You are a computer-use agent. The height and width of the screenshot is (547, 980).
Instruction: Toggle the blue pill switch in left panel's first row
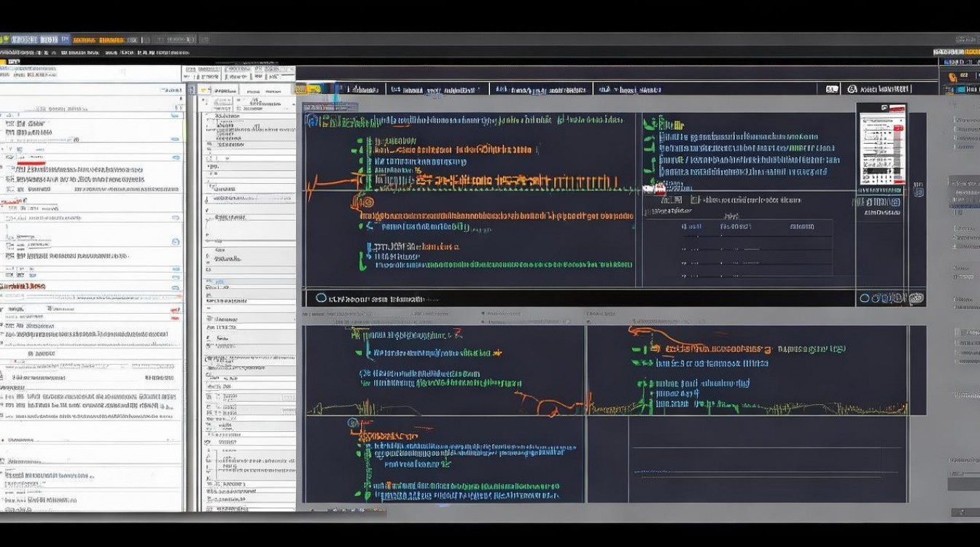tap(175, 115)
